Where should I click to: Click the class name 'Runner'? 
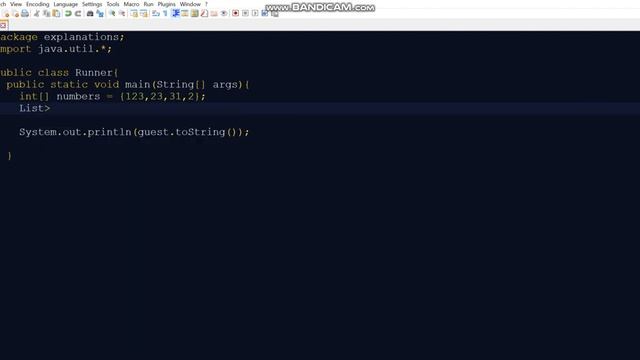pos(94,73)
